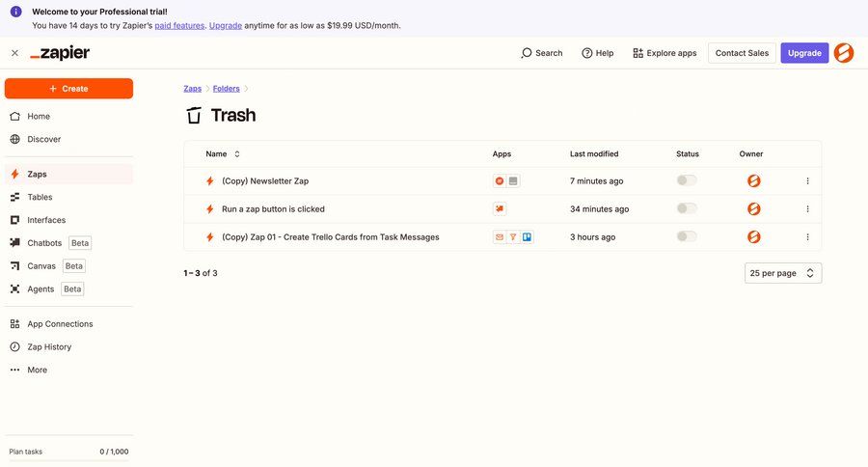Click the welcome banner info icon
This screenshot has height=467, width=868.
point(15,12)
